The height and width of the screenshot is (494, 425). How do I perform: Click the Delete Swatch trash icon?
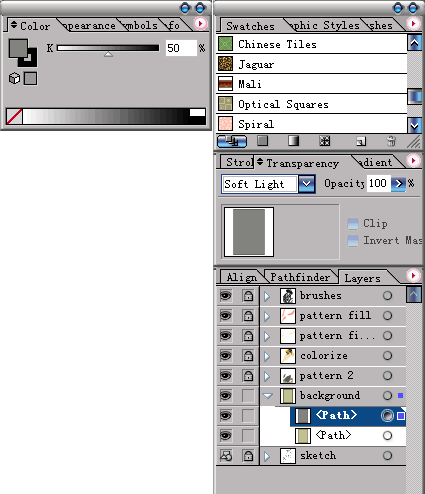pyautogui.click(x=391, y=141)
